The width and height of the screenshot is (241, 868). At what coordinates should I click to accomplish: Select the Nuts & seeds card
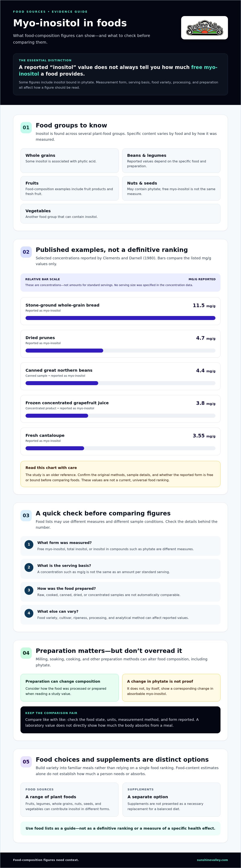pyautogui.click(x=171, y=188)
